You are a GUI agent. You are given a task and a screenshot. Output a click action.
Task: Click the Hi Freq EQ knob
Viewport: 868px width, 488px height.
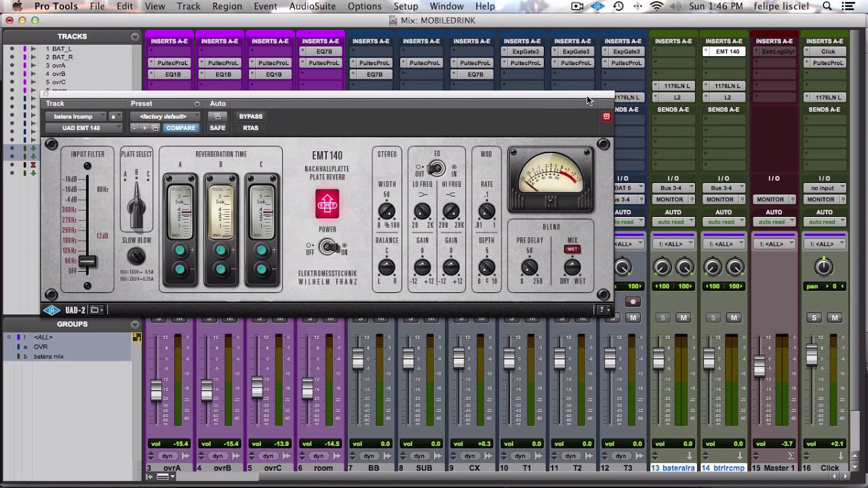[x=451, y=212]
